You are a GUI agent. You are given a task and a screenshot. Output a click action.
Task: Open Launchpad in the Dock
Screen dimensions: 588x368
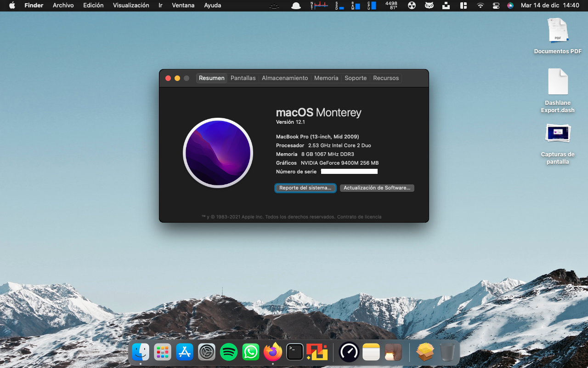[x=163, y=352]
